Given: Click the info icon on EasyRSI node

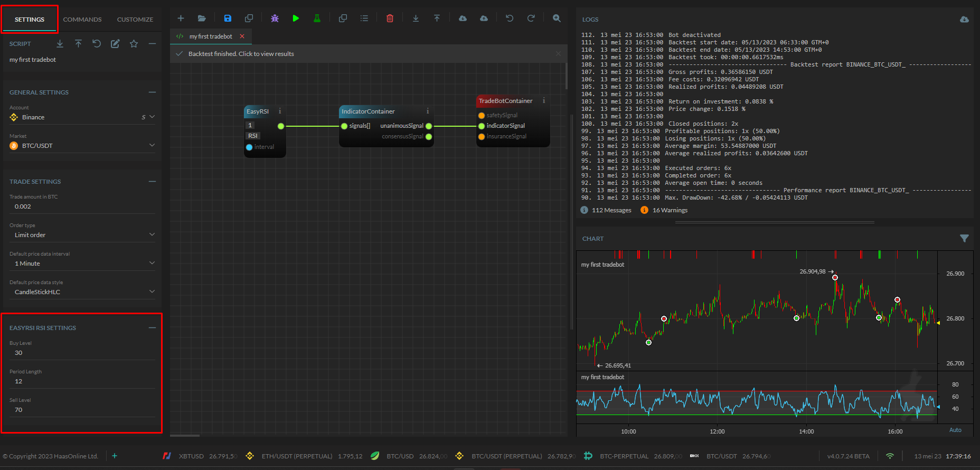Looking at the screenshot, I should pos(280,111).
